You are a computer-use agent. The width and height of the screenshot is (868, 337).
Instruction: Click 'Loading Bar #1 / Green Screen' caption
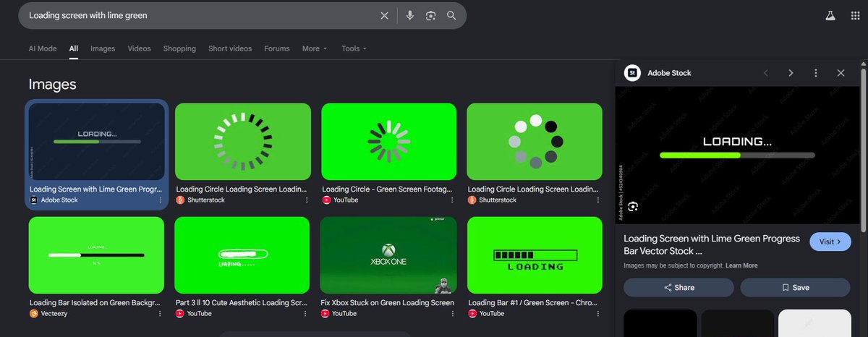coord(532,303)
